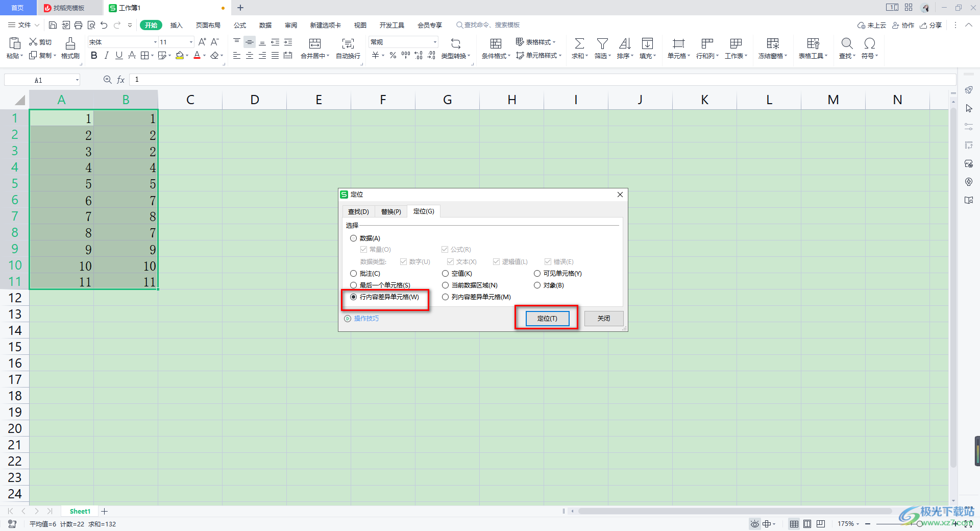Click the Find magnifier icon in ribbon

[x=847, y=43]
